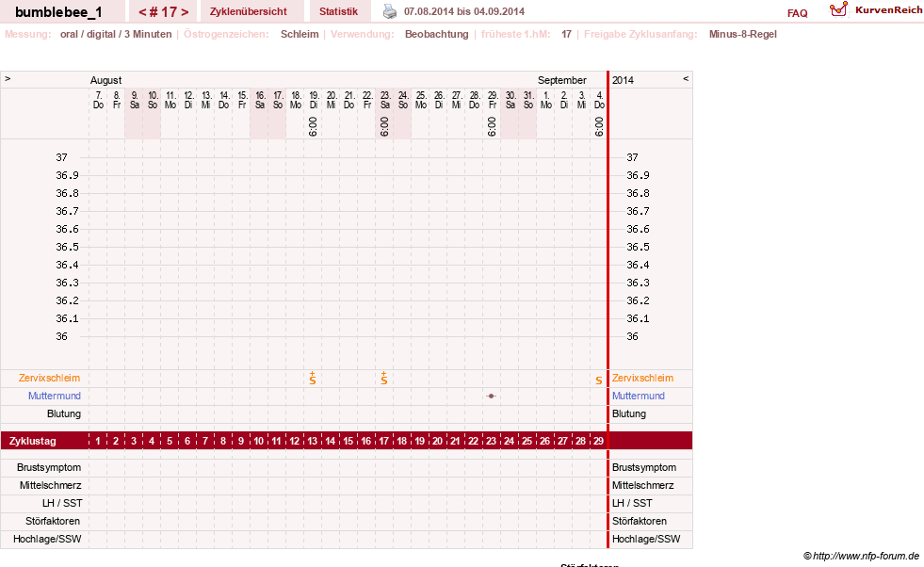Image resolution: width=924 pixels, height=567 pixels.
Task: Click the left Mittelschmerz row label
Action: [x=51, y=486]
